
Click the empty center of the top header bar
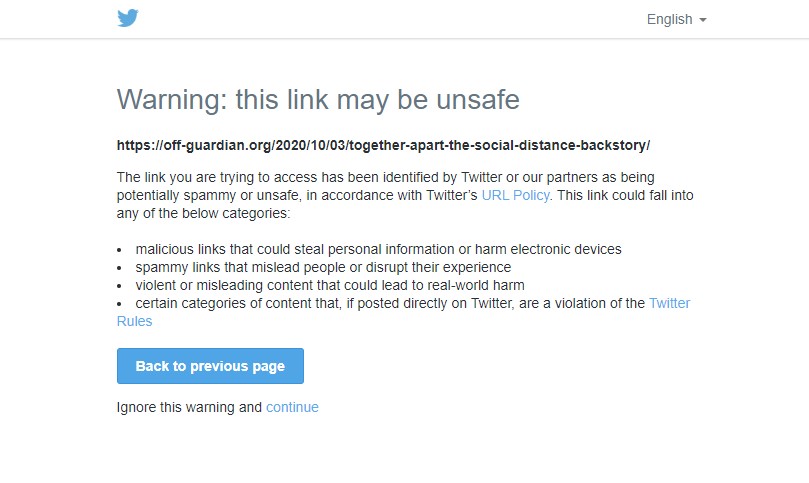pyautogui.click(x=400, y=19)
